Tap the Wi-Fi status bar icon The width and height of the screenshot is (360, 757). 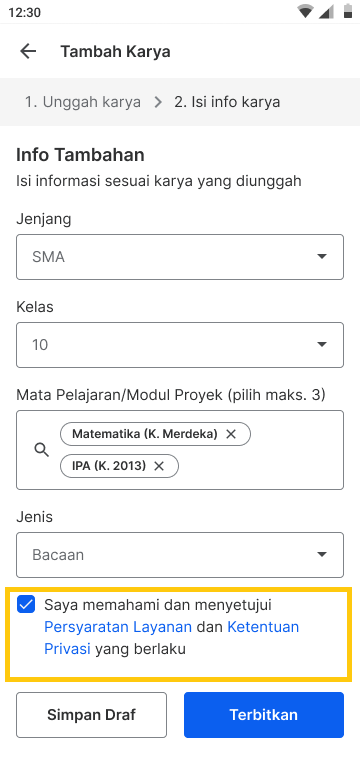point(305,12)
